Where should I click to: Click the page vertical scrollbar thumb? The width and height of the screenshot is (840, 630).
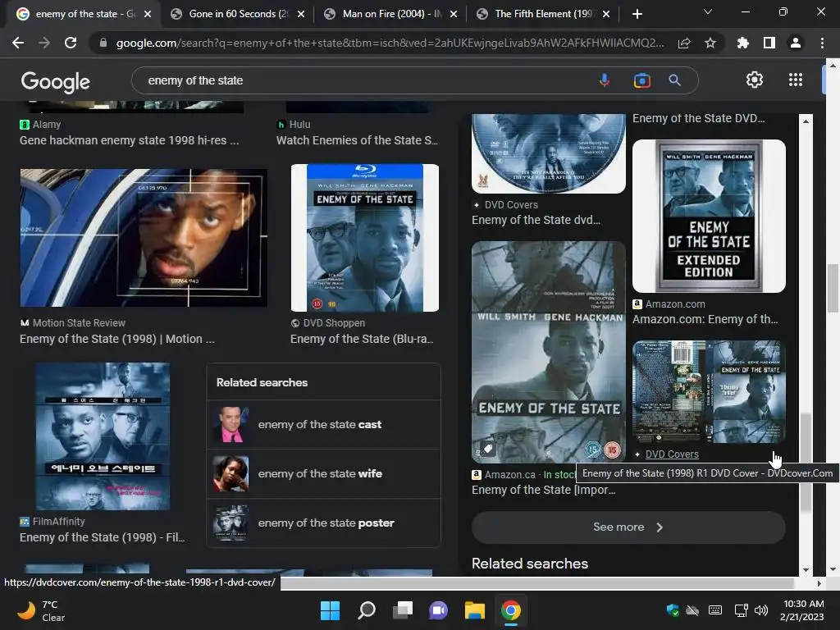click(x=833, y=288)
